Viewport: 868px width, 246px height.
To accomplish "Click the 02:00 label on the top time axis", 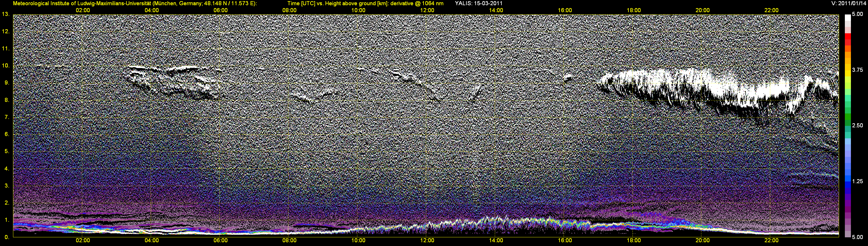I will click(x=82, y=10).
